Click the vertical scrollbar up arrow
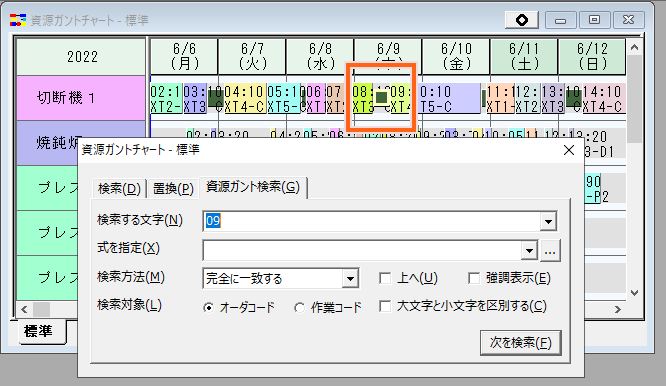The width and height of the screenshot is (666, 386). click(x=634, y=47)
